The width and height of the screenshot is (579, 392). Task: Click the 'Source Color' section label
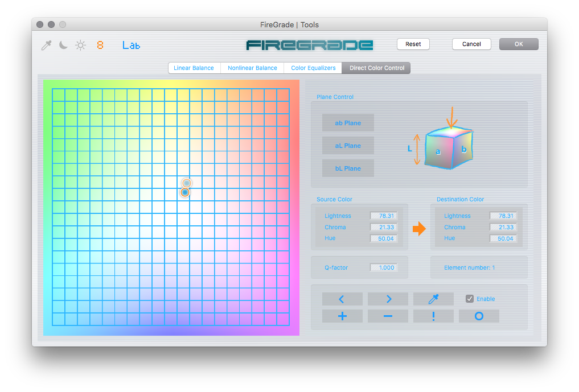334,199
